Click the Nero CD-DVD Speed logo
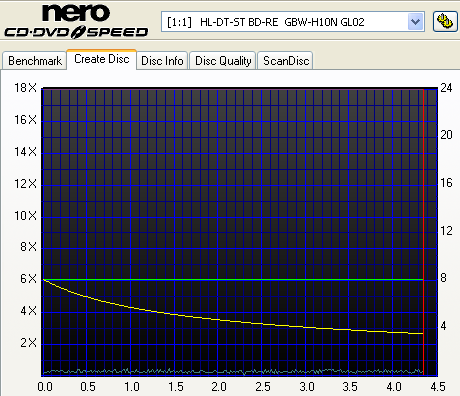 [x=76, y=20]
